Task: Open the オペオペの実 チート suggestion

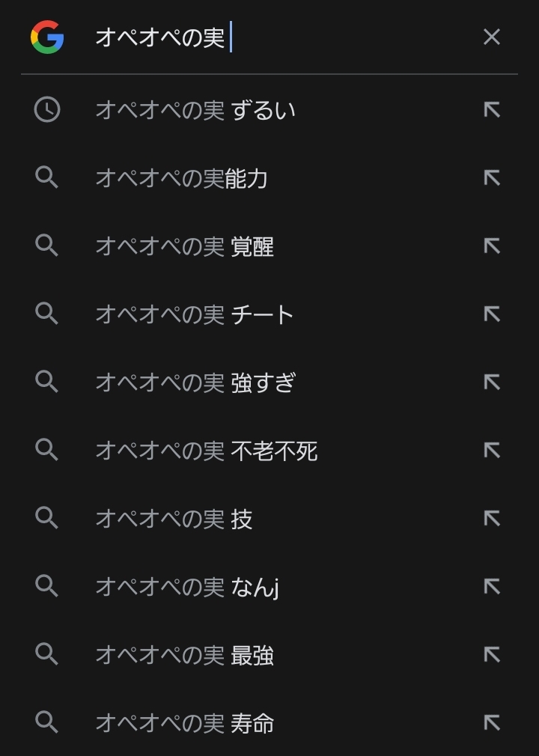Action: click(x=195, y=314)
